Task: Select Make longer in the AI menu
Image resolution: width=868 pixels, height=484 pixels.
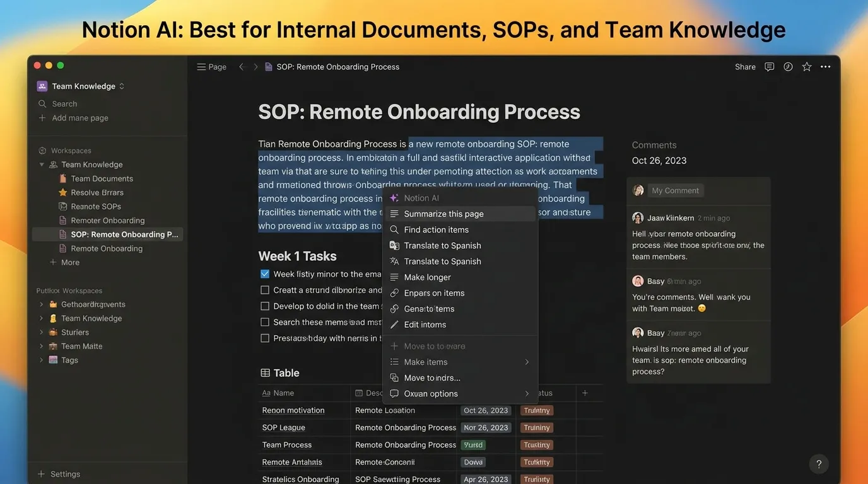Action: click(x=460, y=277)
